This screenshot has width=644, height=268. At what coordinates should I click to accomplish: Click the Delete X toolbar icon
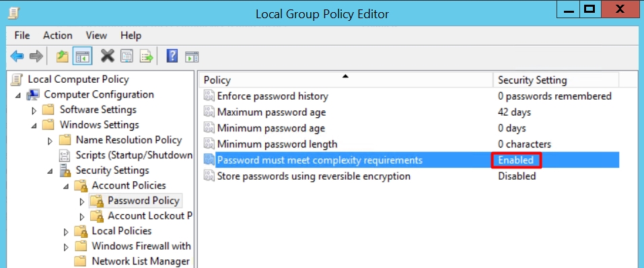tap(108, 56)
